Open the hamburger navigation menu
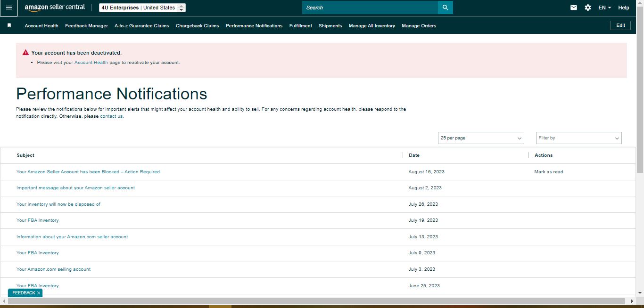Screen dimensions: 644x308 pyautogui.click(x=8, y=8)
